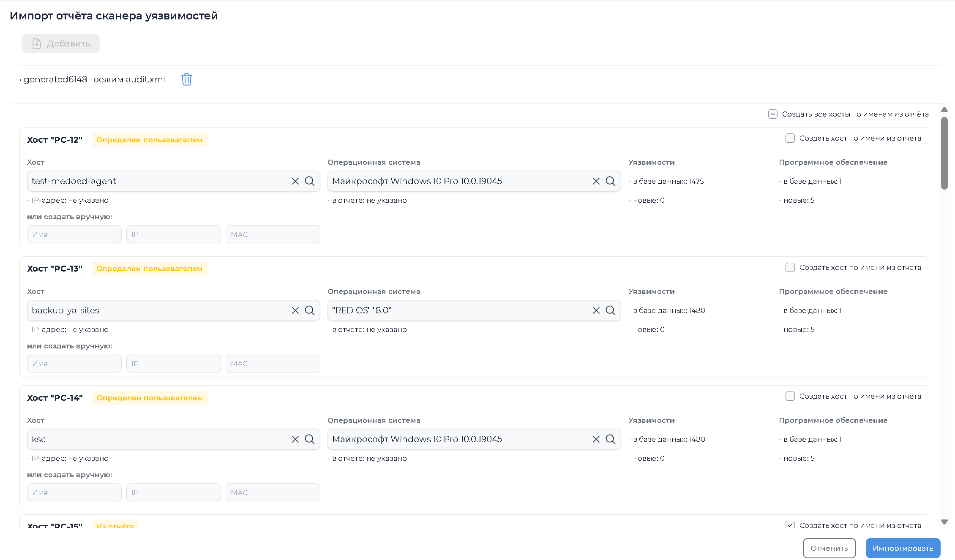The height and width of the screenshot is (560, 955).
Task: Uncheck create-host-from-report checkbox for PC-15
Action: pyautogui.click(x=790, y=525)
